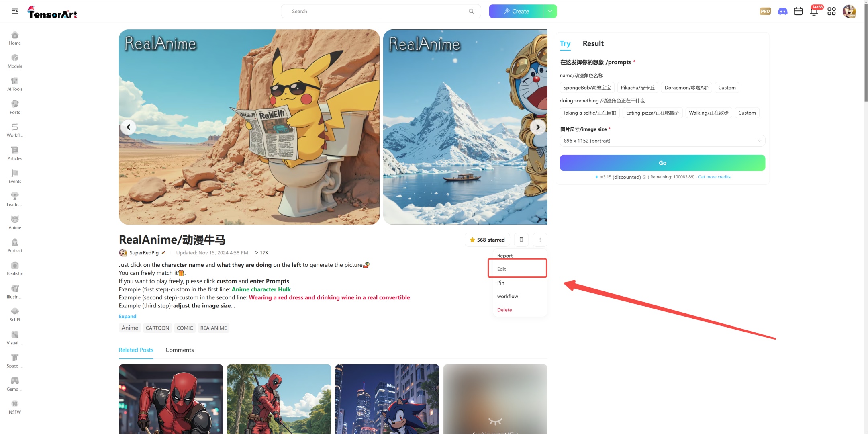Open the apps grid icon
Image resolution: width=868 pixels, height=434 pixels.
(831, 11)
